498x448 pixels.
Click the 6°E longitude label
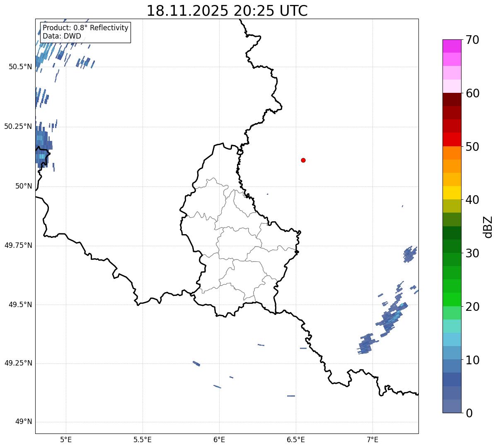219,440
